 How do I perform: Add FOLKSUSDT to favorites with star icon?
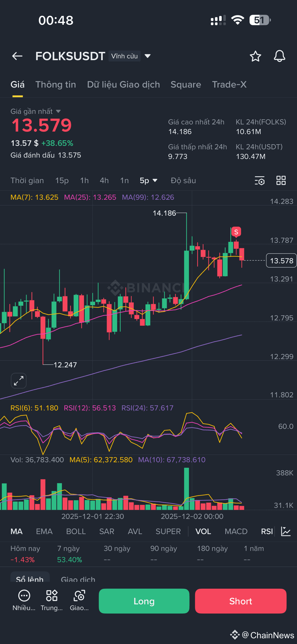pos(255,56)
